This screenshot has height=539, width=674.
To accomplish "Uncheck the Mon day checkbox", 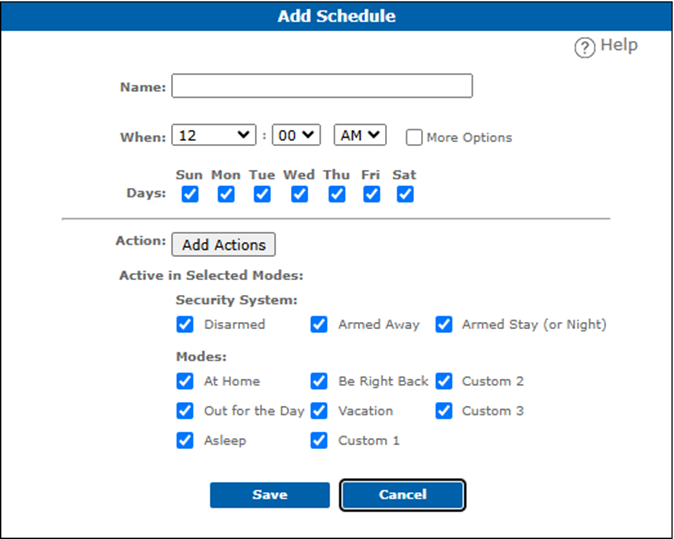I will [x=226, y=194].
